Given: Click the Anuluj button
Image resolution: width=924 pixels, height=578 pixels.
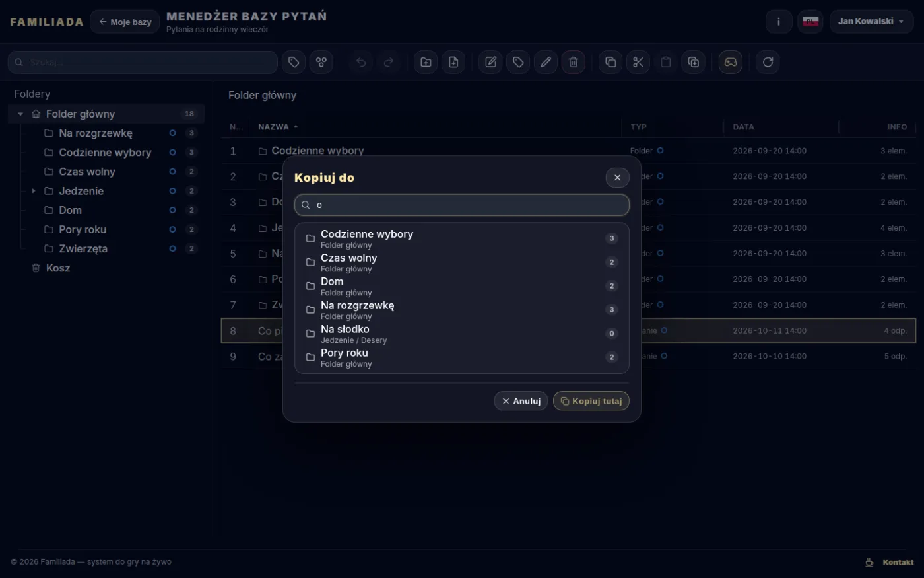Looking at the screenshot, I should [x=521, y=401].
